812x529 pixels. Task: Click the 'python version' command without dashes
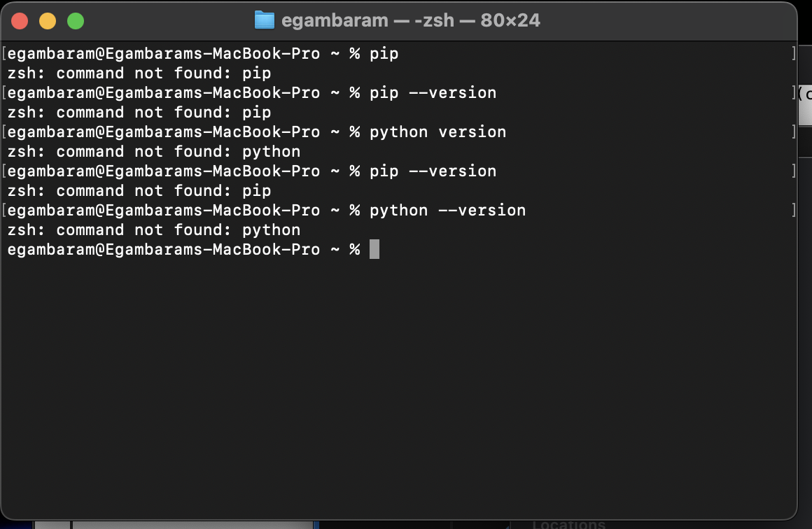[x=437, y=132]
